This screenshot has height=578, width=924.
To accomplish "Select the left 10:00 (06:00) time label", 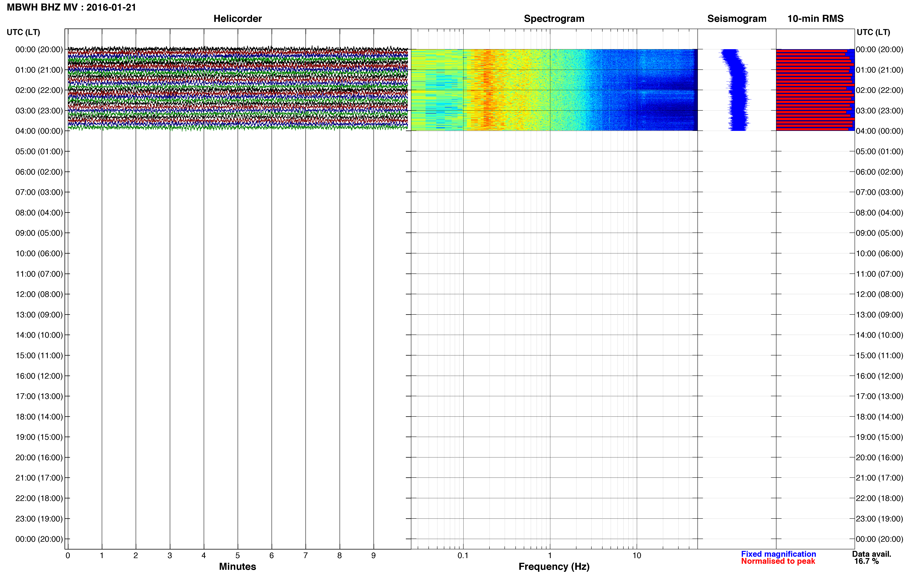I will (39, 253).
